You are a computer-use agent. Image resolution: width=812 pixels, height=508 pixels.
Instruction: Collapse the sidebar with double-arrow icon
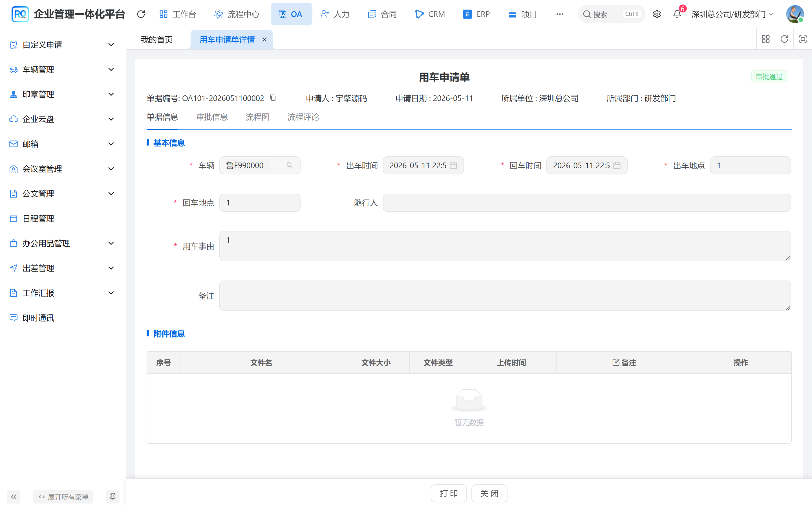click(x=14, y=497)
